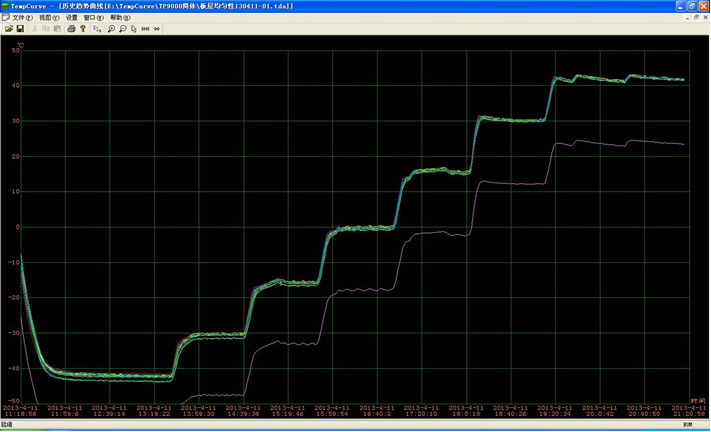The image size is (711, 432).
Task: Click the Save floppy disk icon
Action: point(20,29)
